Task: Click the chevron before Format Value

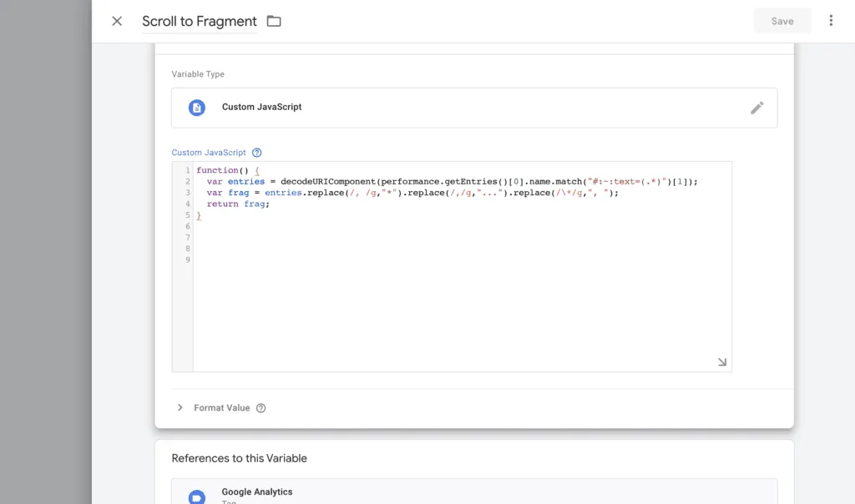Action: click(180, 407)
